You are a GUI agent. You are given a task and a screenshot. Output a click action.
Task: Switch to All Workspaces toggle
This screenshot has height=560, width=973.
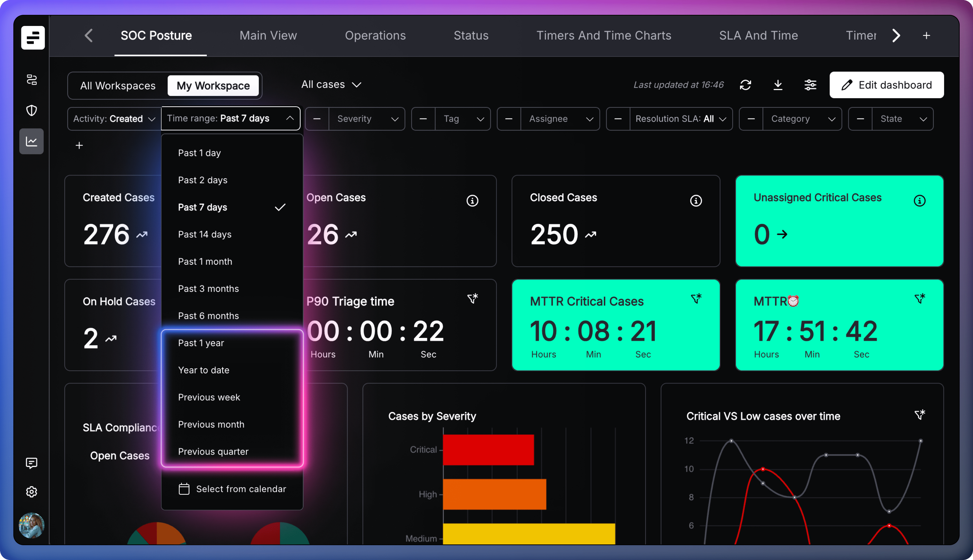tap(118, 85)
